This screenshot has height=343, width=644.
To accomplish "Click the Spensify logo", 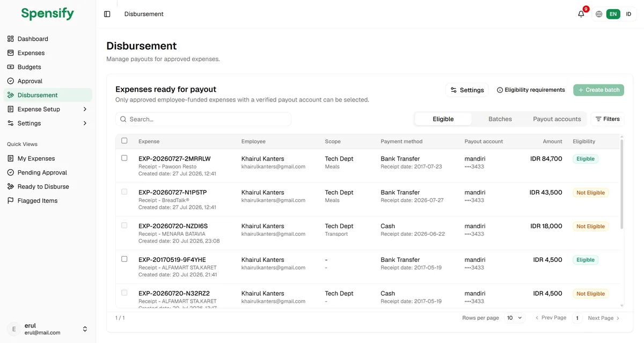I will (x=48, y=14).
